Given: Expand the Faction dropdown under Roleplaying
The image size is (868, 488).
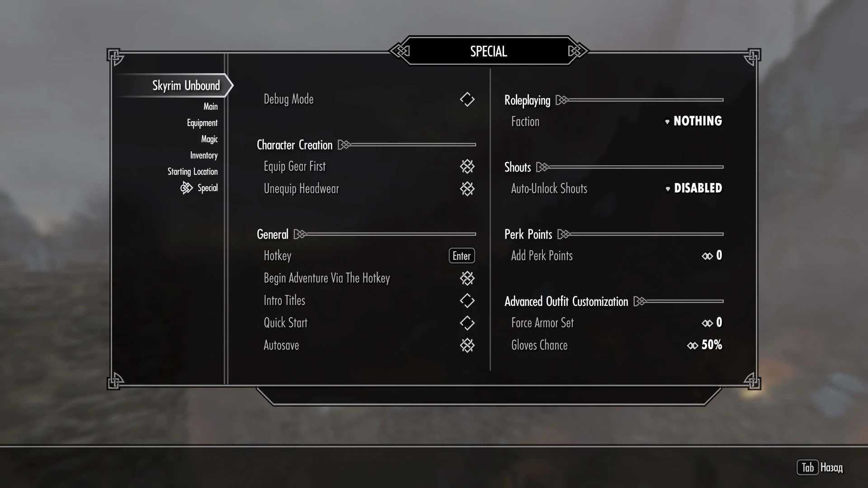Looking at the screenshot, I should 693,122.
